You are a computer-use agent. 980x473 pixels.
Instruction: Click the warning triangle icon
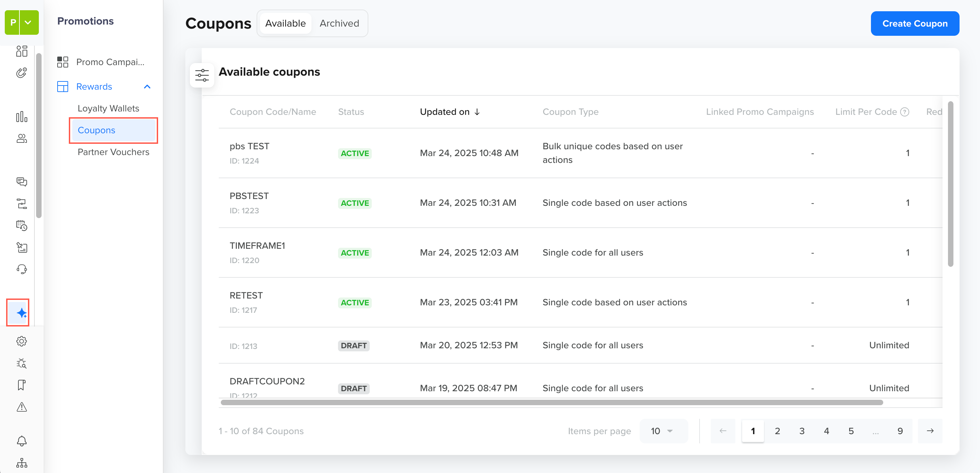click(x=22, y=407)
